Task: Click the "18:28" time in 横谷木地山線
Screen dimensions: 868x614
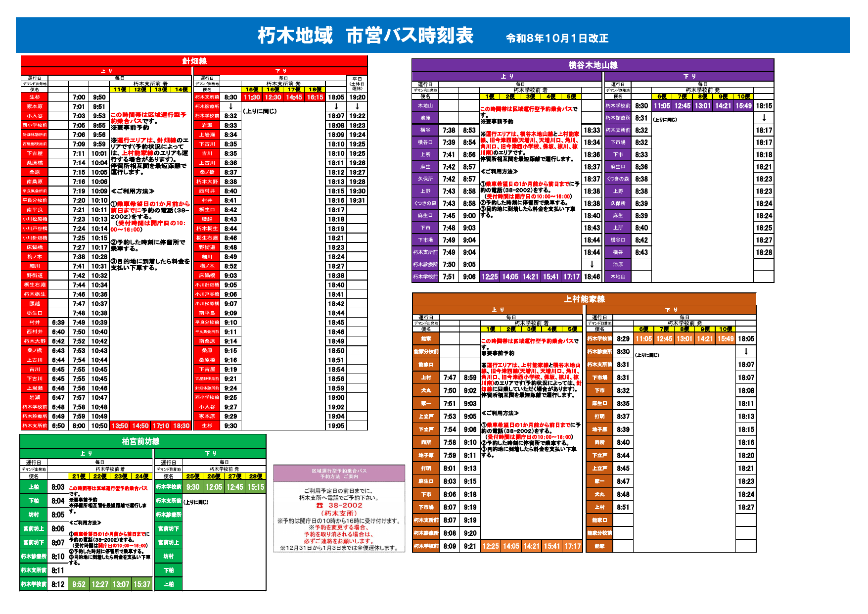Action: point(764,252)
